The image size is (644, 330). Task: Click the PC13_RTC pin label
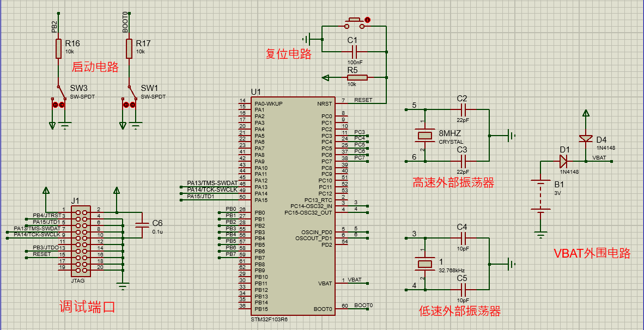coord(318,199)
